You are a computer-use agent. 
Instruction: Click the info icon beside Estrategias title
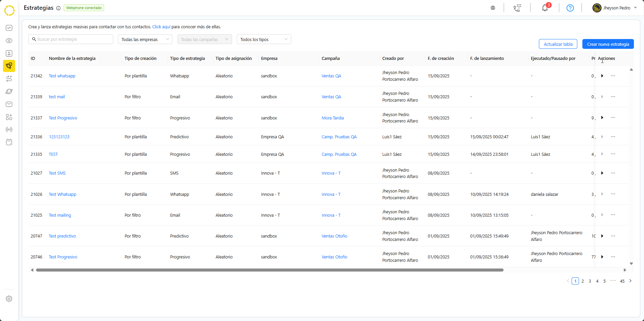58,8
